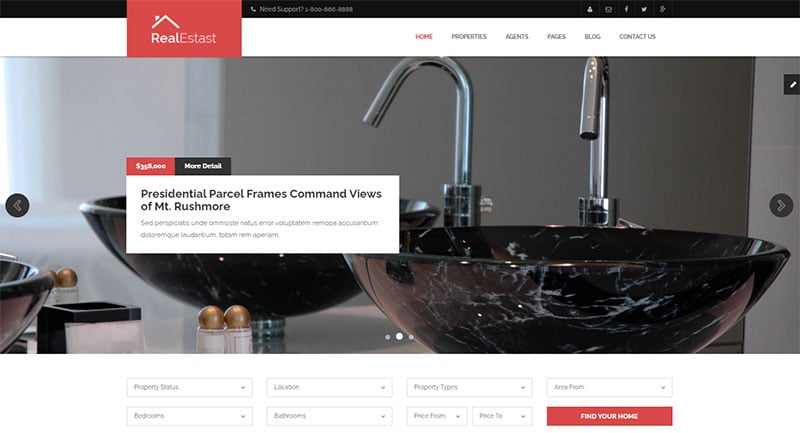Viewport: 800px width, 433px height.
Task: Visit the Facebook social icon
Action: coord(627,9)
